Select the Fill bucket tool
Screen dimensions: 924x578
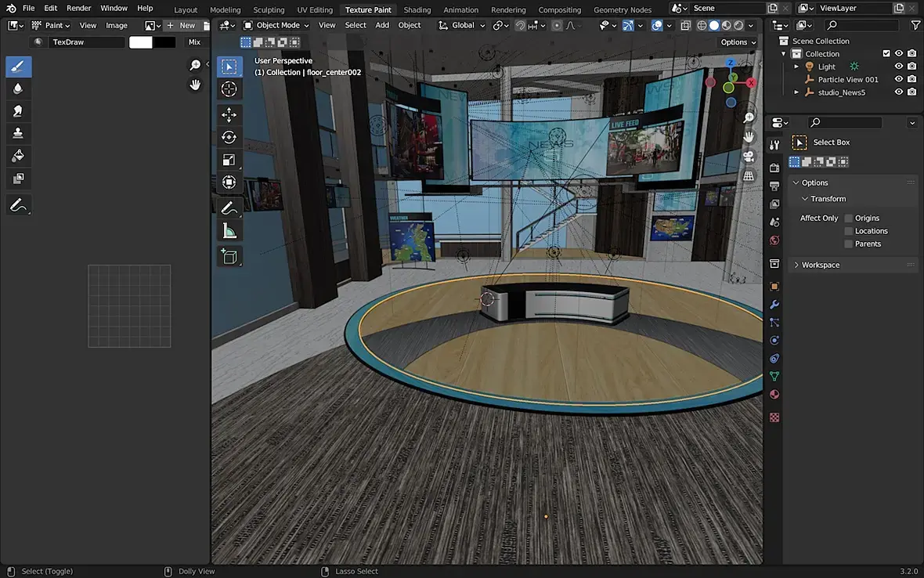(19, 156)
